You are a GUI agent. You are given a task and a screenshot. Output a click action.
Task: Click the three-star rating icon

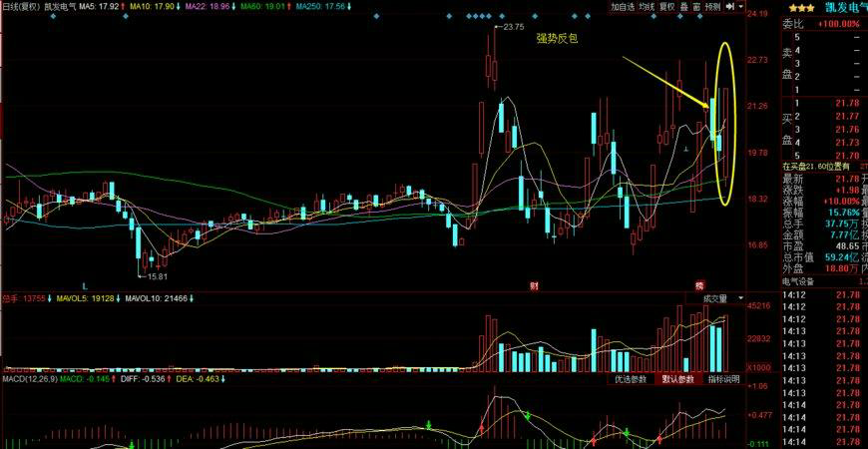(801, 8)
